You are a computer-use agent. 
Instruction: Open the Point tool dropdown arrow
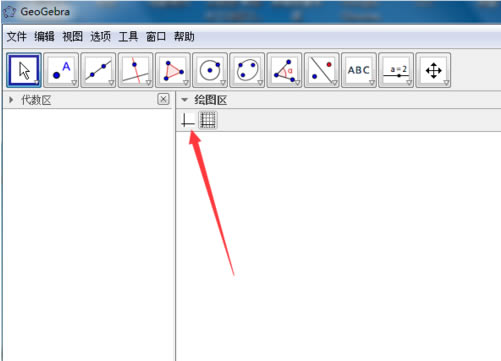pyautogui.click(x=74, y=83)
